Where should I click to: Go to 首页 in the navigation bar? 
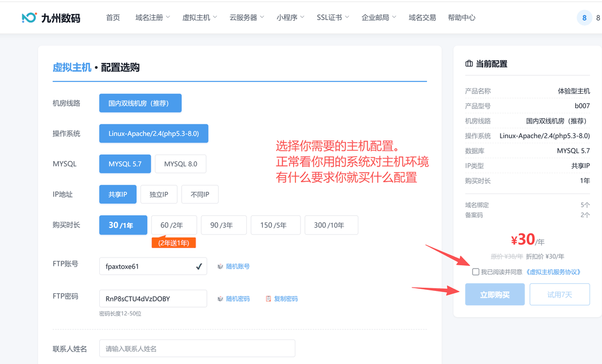pos(113,18)
